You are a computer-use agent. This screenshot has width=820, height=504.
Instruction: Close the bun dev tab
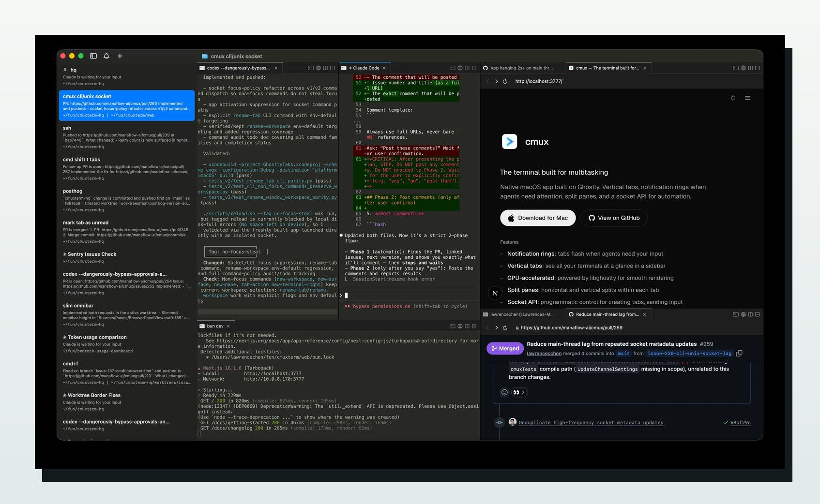[228, 326]
